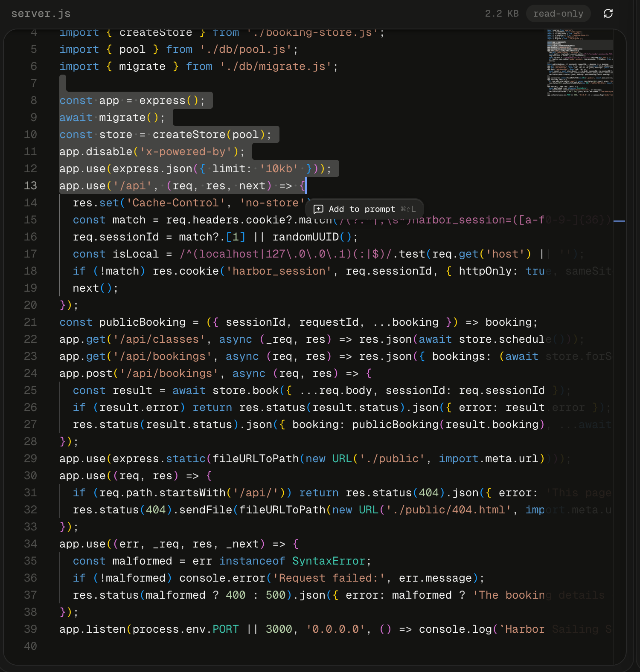640x672 pixels.
Task: Click 'createStore(pool)' on line 10
Action: coord(209,135)
